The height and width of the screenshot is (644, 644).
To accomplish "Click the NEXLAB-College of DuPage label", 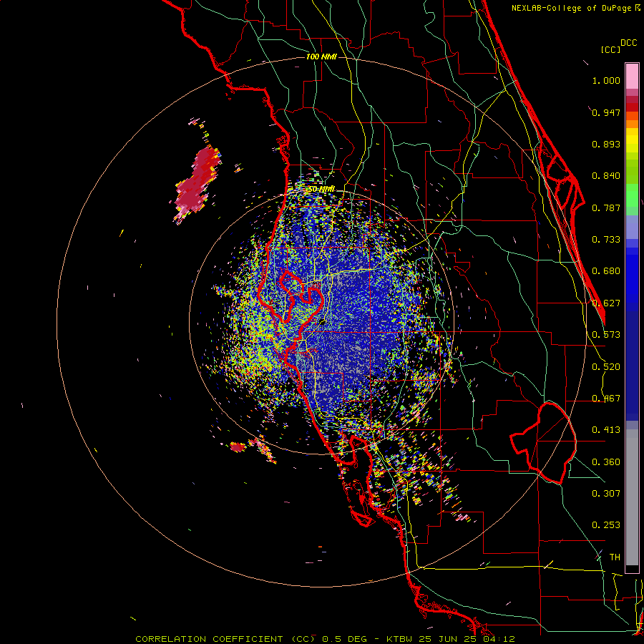I will click(571, 8).
